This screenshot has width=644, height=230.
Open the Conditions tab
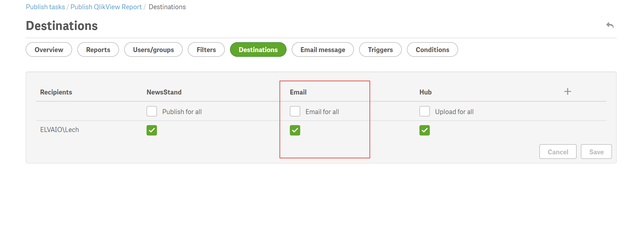432,50
